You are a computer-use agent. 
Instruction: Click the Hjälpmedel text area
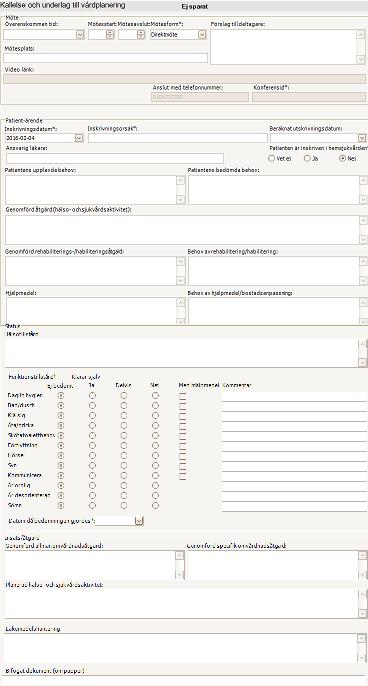click(91, 311)
